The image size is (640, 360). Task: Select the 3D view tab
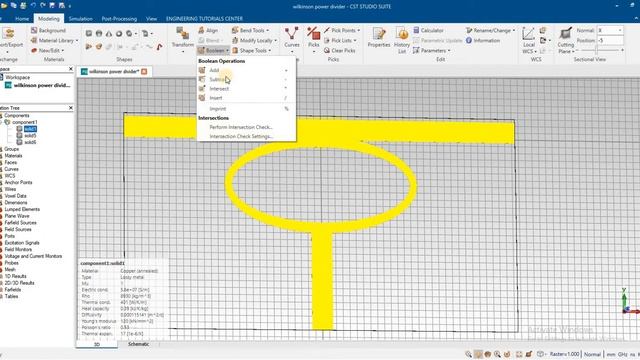click(x=97, y=344)
